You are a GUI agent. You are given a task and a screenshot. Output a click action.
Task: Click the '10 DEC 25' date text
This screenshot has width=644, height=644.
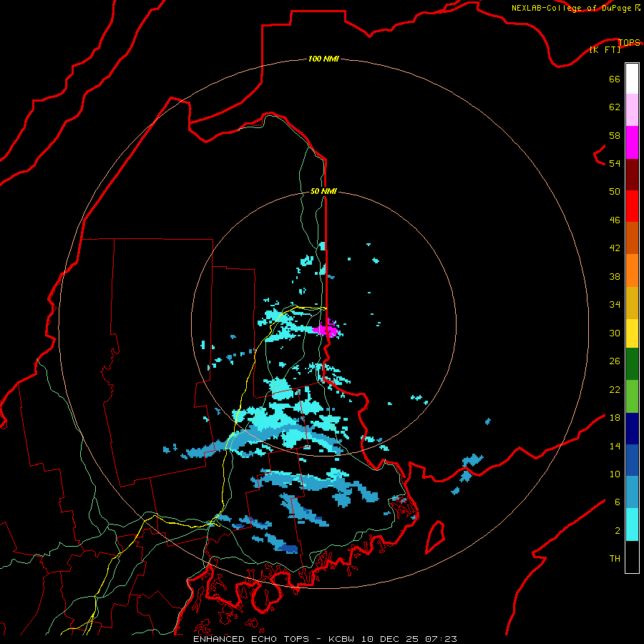tap(390, 639)
